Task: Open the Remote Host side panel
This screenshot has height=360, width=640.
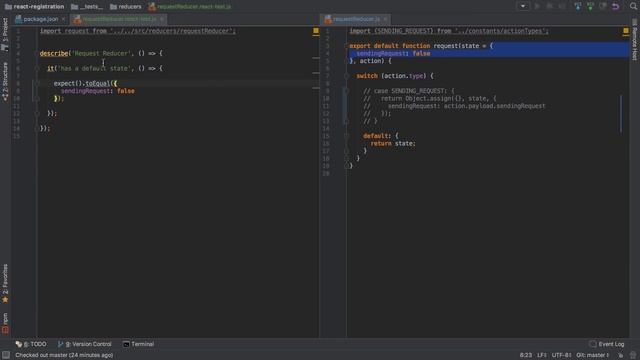Action: pyautogui.click(x=635, y=40)
